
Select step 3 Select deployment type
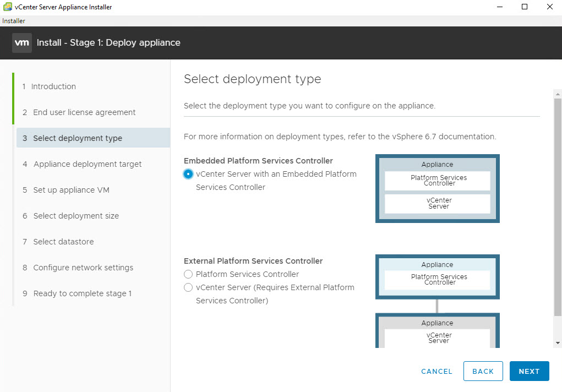tap(77, 138)
